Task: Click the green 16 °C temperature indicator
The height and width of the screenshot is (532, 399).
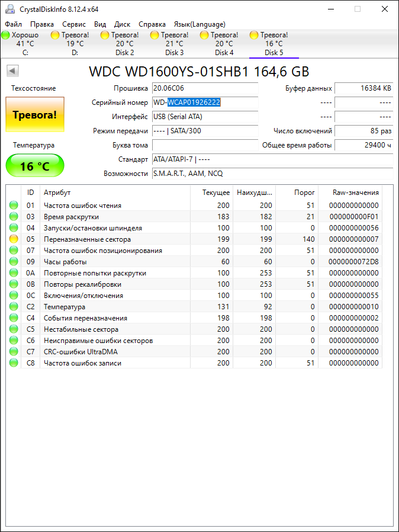Action: (x=34, y=165)
